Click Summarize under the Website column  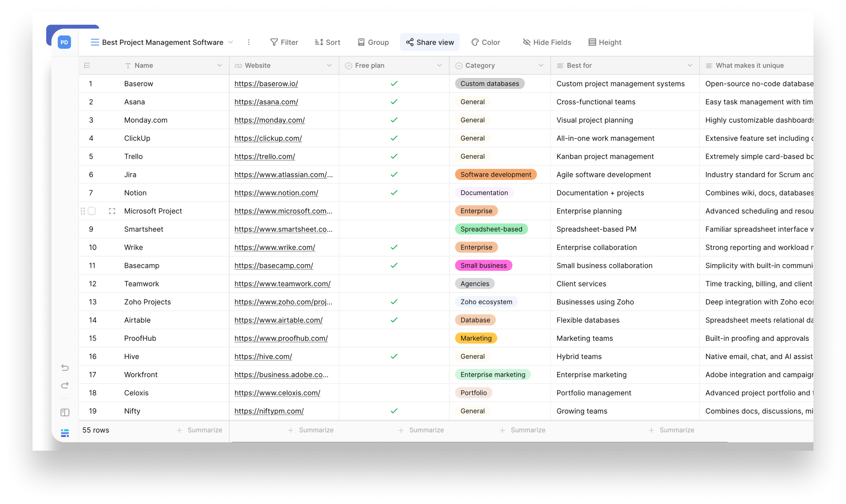coord(311,430)
